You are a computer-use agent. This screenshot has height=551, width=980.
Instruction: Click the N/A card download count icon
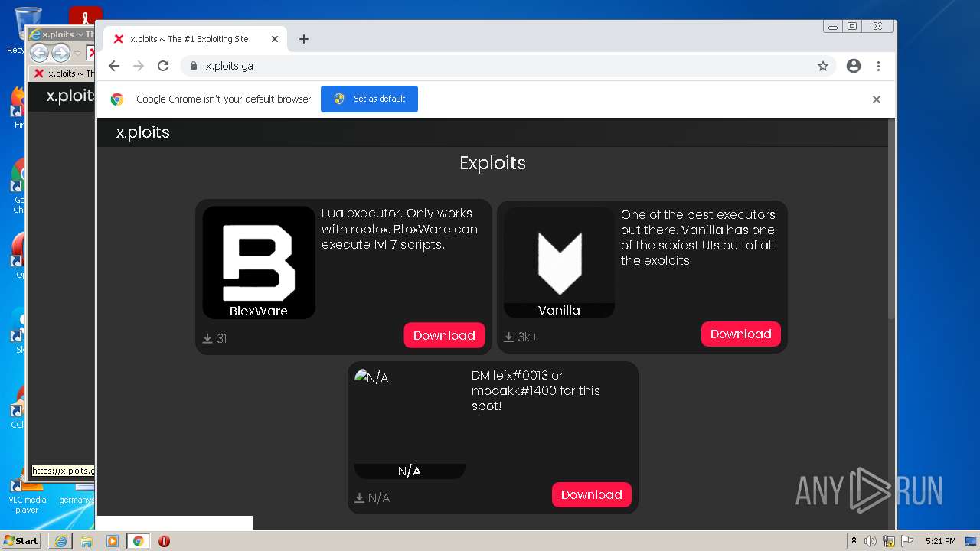click(x=359, y=497)
